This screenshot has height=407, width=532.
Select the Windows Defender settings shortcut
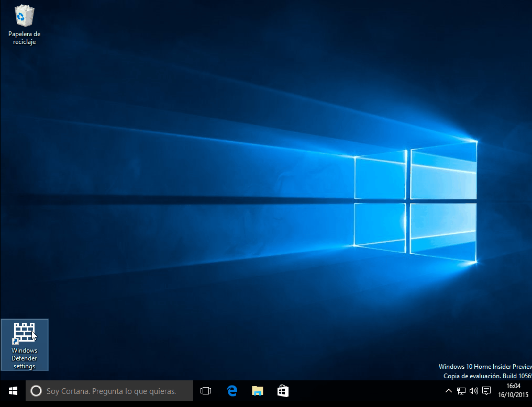pyautogui.click(x=25, y=345)
